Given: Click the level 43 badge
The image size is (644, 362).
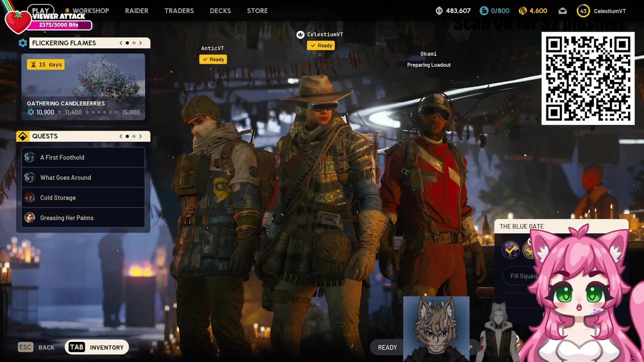Looking at the screenshot, I should [583, 11].
